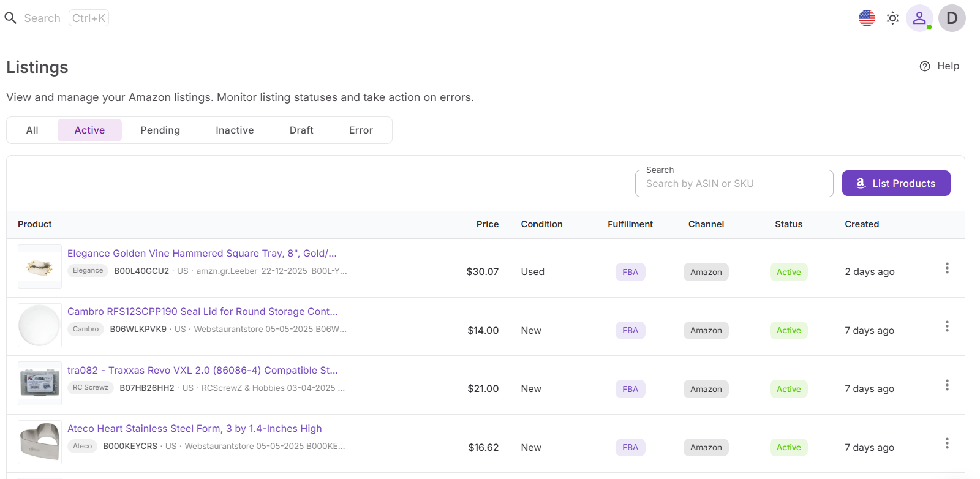This screenshot has width=980, height=479.
Task: Switch to the Error tab
Action: 361,130
